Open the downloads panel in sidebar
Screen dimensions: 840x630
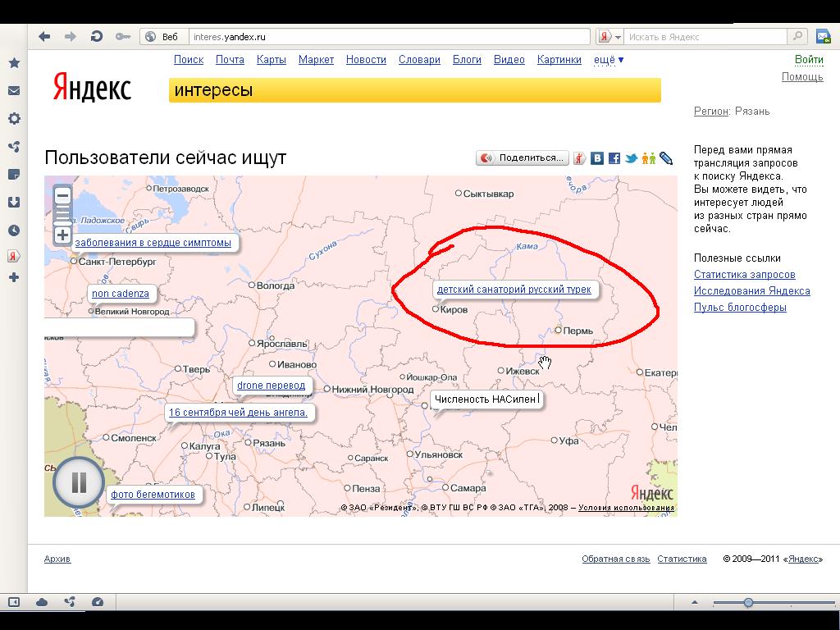[x=14, y=202]
